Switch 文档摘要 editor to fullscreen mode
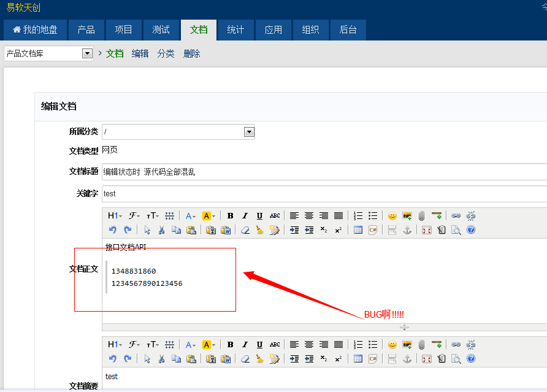This screenshot has width=547, height=392. click(427, 359)
